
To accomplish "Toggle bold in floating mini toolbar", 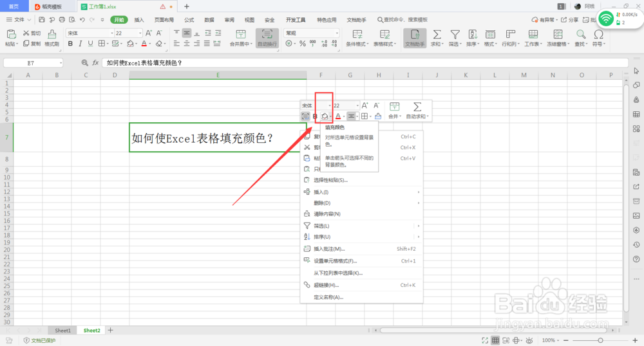I will tap(315, 116).
